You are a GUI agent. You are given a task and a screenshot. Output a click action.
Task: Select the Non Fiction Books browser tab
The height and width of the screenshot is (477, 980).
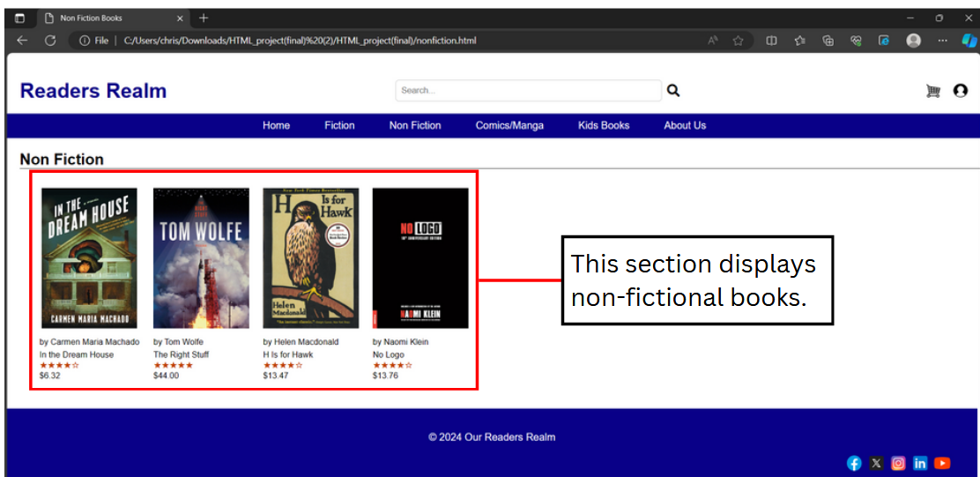[x=114, y=19]
